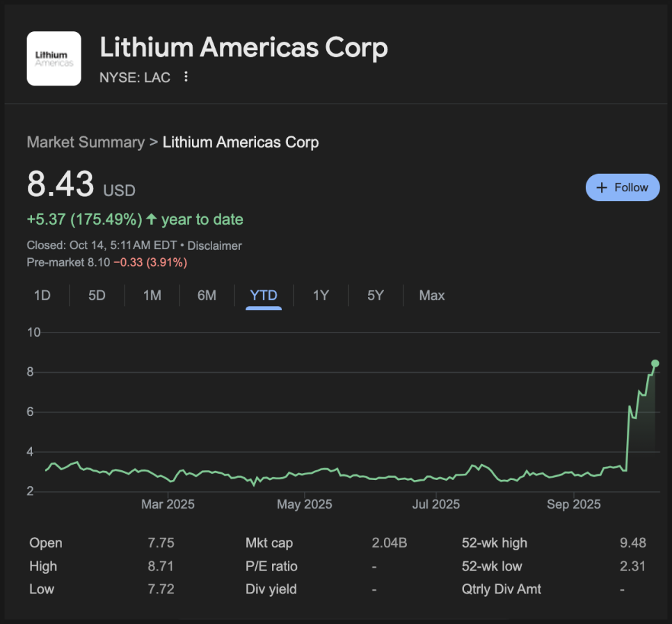
Task: Switch to the 6M range tab
Action: pyautogui.click(x=207, y=296)
